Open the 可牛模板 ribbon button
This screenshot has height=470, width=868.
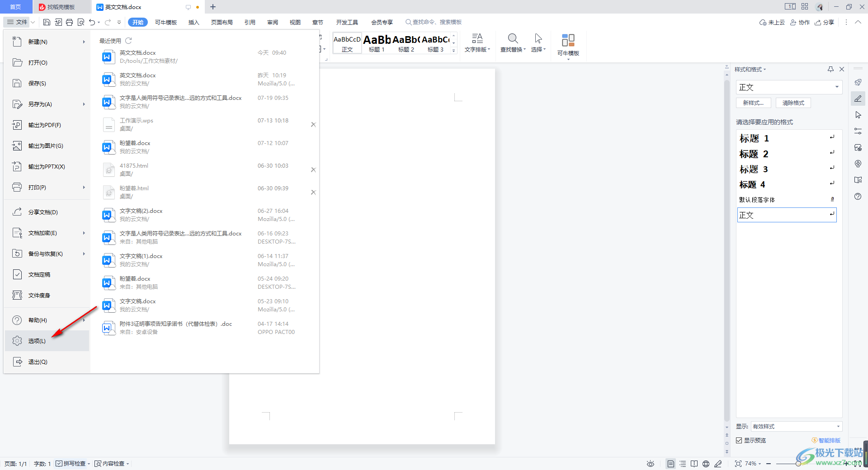568,45
